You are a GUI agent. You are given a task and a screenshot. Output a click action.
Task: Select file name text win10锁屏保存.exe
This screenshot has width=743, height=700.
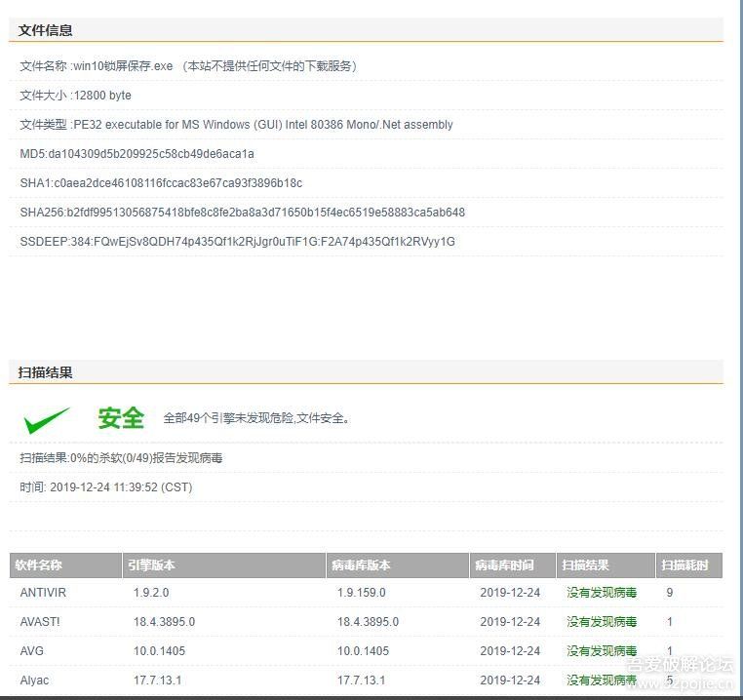pyautogui.click(x=123, y=66)
